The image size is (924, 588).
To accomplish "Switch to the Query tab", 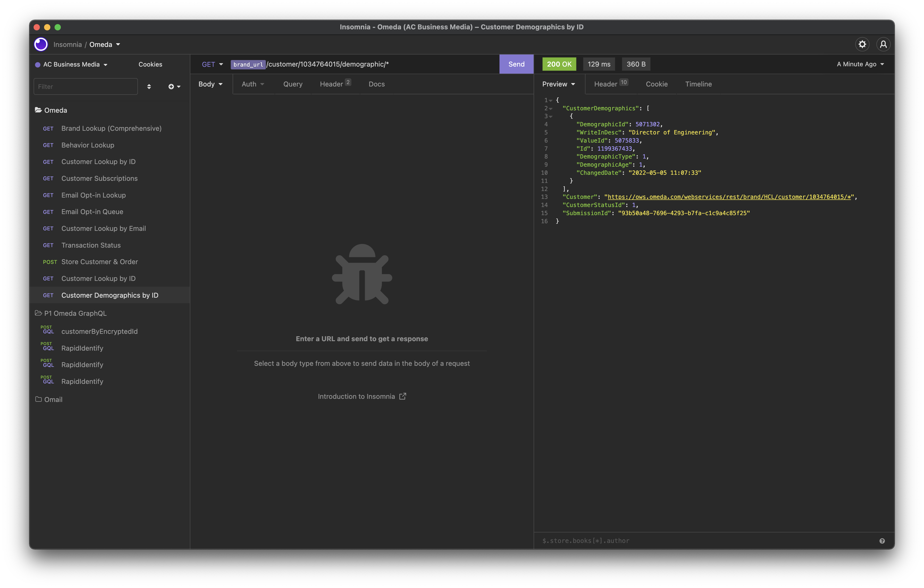I will (292, 84).
